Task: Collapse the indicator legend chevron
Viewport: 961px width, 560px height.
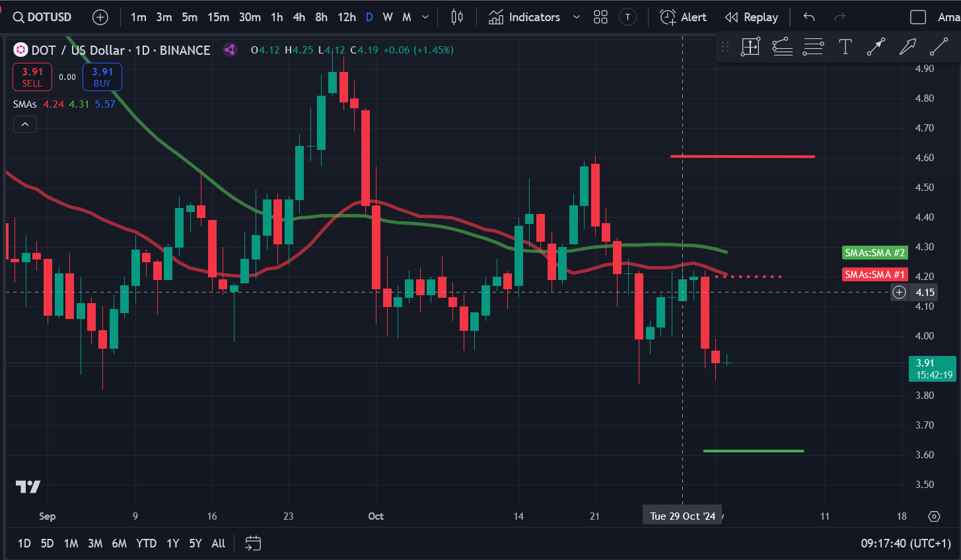Action: pos(25,124)
